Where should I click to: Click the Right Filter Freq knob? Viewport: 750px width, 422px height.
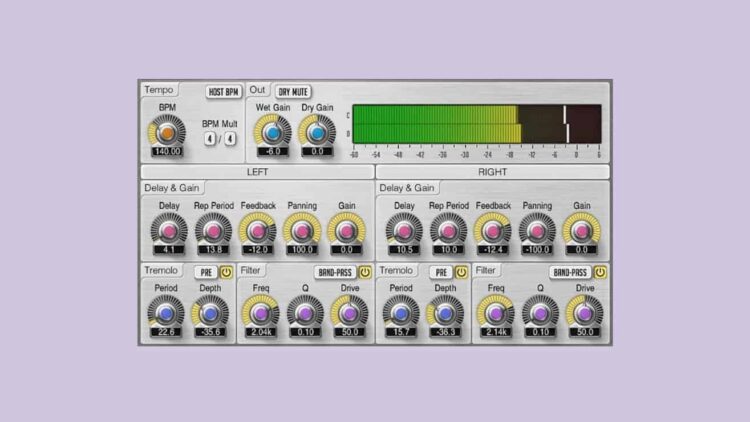pos(496,313)
